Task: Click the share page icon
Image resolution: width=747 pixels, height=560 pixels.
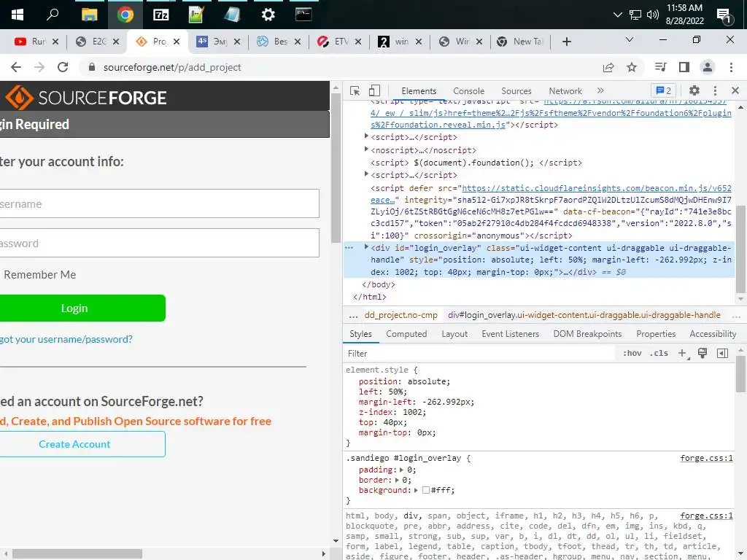Action: 608,68
